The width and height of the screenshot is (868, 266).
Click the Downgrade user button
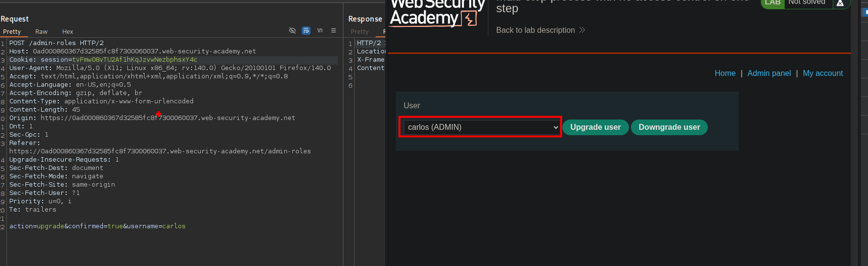coord(669,127)
